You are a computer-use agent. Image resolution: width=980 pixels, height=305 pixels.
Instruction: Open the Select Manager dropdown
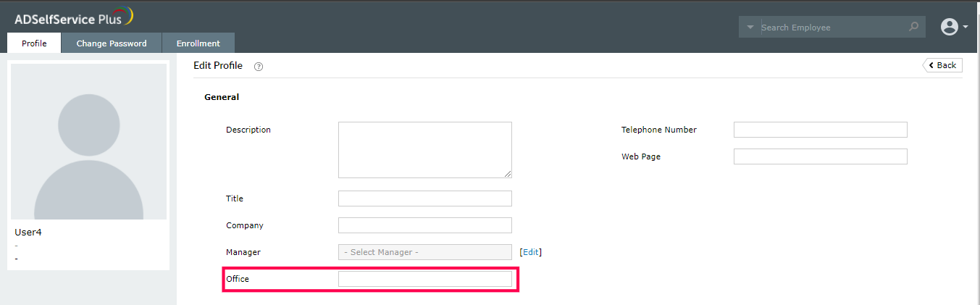[x=424, y=252]
